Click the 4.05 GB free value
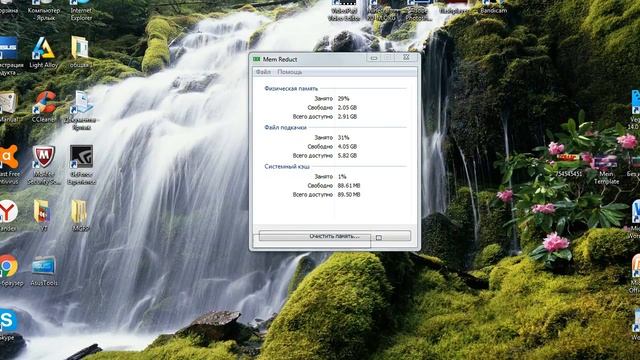 (347, 146)
